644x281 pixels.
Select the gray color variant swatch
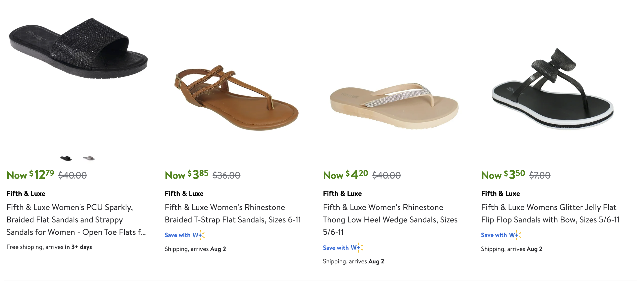point(89,158)
